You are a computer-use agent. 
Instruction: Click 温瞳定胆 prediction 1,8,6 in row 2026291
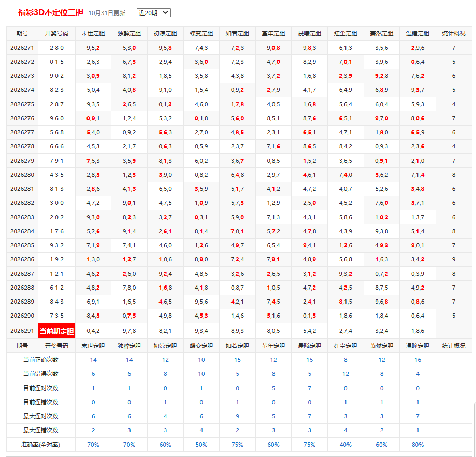[x=417, y=331]
